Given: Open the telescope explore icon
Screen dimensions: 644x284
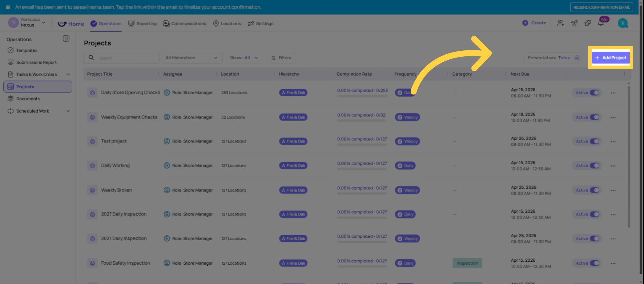Looking at the screenshot, I should 574,23.
